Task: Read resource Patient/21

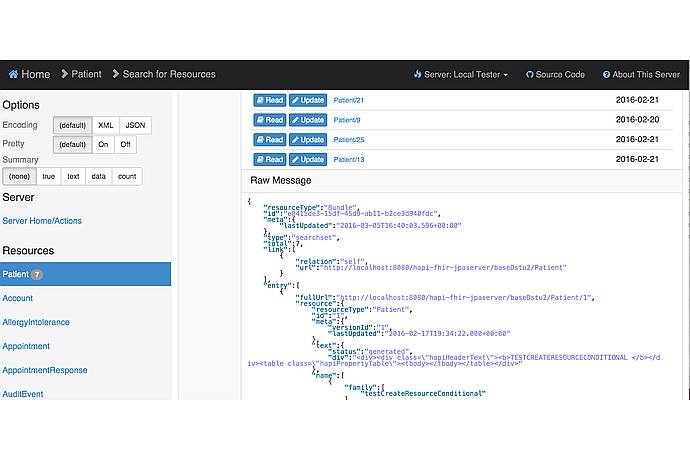Action: [x=270, y=100]
